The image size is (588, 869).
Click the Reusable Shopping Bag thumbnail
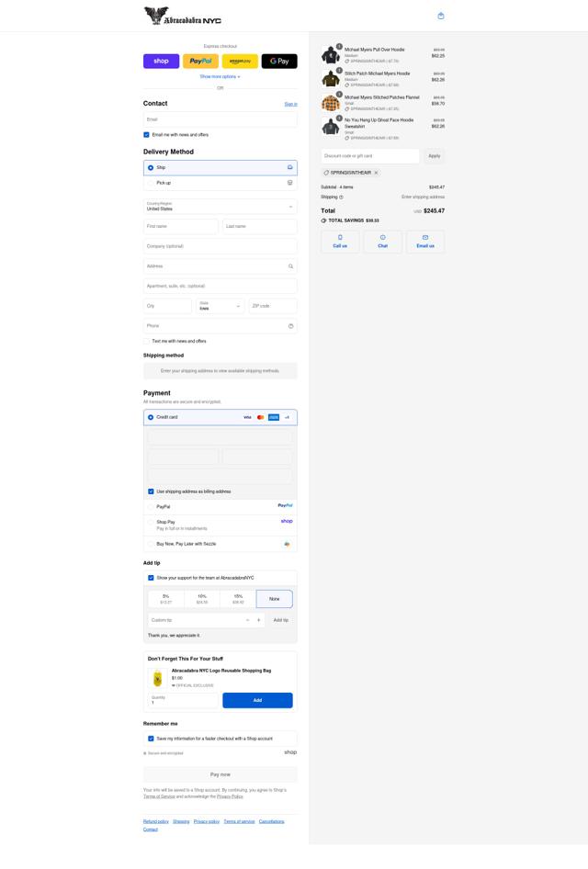[157, 678]
